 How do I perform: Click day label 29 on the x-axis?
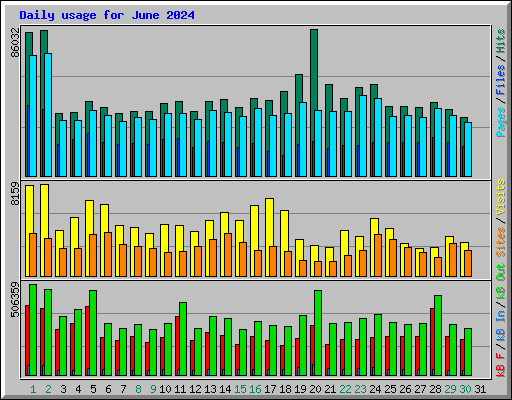450,389
